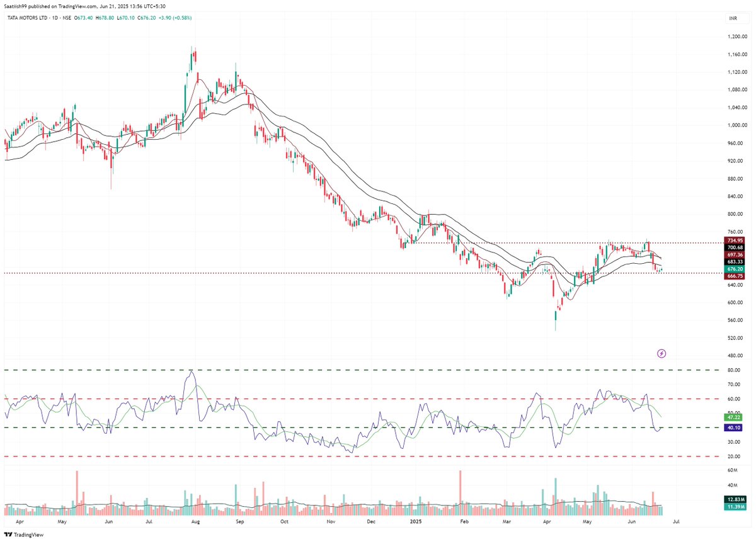This screenshot has width=756, height=542.
Task: Click the 60M volume axis label
Action: tap(732, 470)
